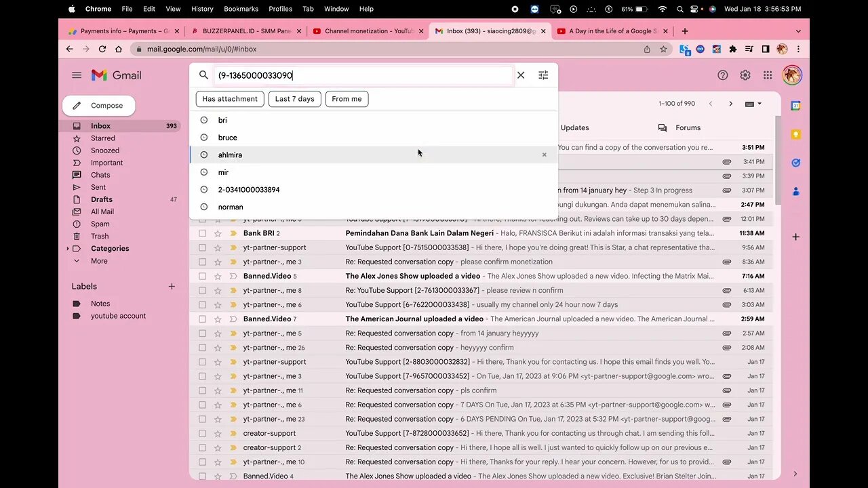The height and width of the screenshot is (488, 868).
Task: Open the Chrome three-dot menu
Action: pyautogui.click(x=798, y=49)
